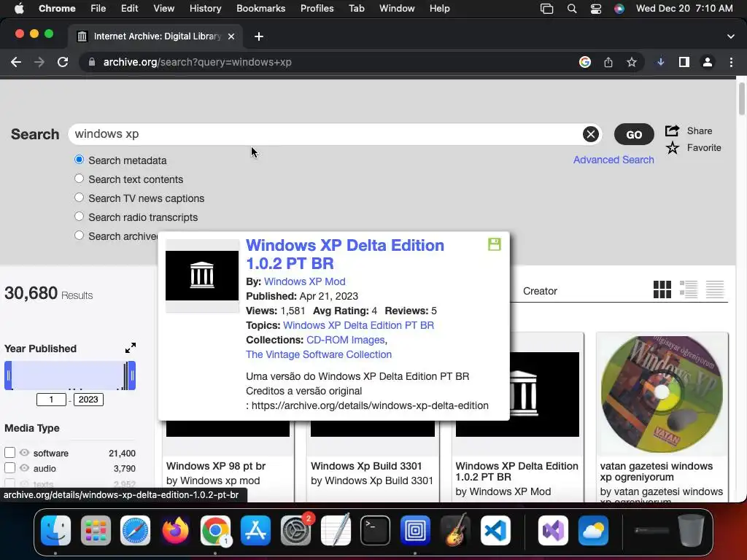This screenshot has height=560, width=747.
Task: Click the page vertical scrollbar
Action: (x=741, y=99)
